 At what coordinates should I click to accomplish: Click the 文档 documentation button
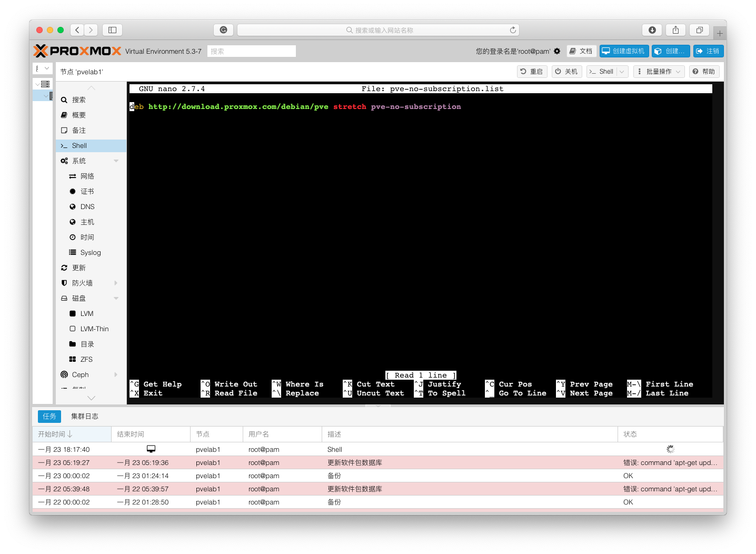[581, 51]
